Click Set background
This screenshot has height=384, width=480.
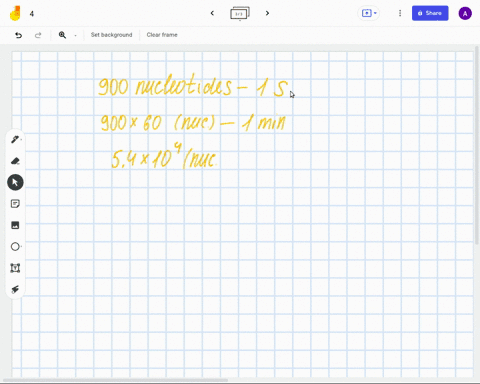point(111,35)
